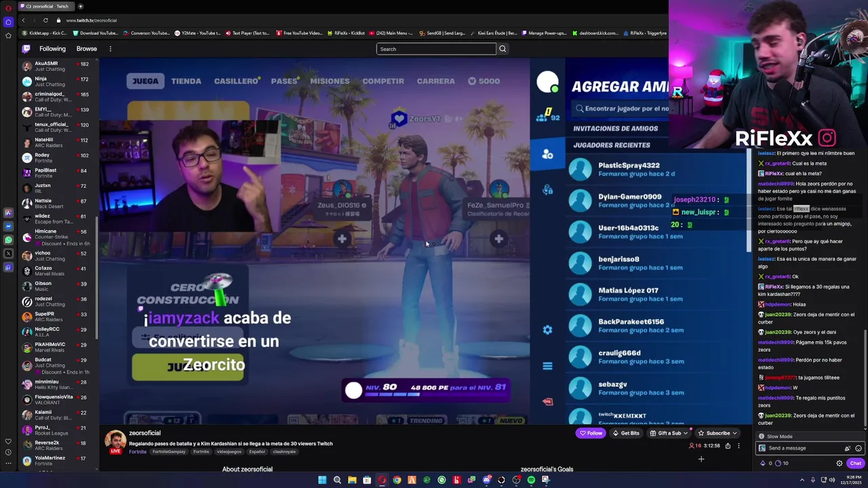Screen dimensions: 868x488
Task: Open Co1azo channel in sidebar
Action: tap(56, 270)
